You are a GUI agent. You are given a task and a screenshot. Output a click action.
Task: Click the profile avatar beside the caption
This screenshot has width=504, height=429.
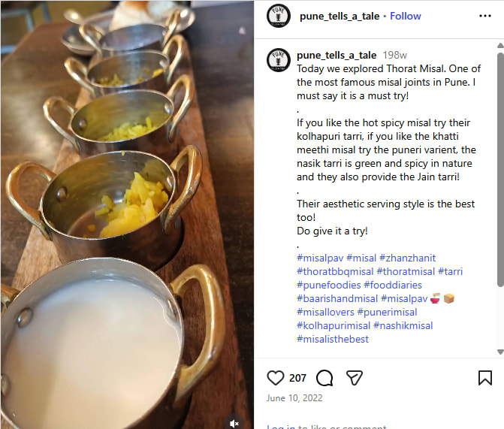point(279,60)
